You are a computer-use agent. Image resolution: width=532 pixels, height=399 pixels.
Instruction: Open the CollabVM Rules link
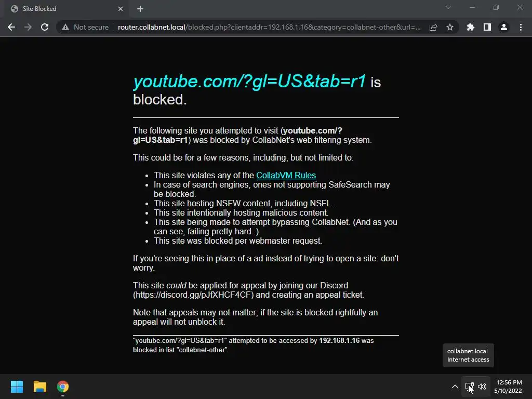(x=286, y=175)
